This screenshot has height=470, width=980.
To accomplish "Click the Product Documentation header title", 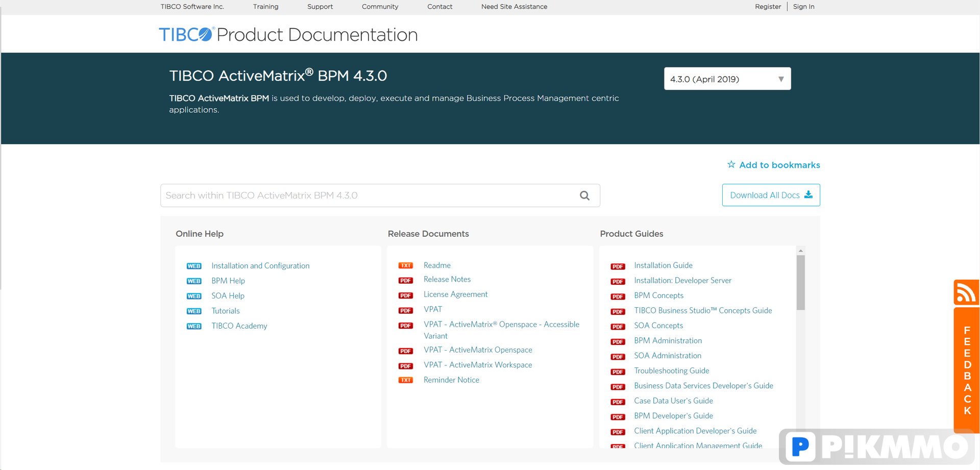I will click(317, 35).
